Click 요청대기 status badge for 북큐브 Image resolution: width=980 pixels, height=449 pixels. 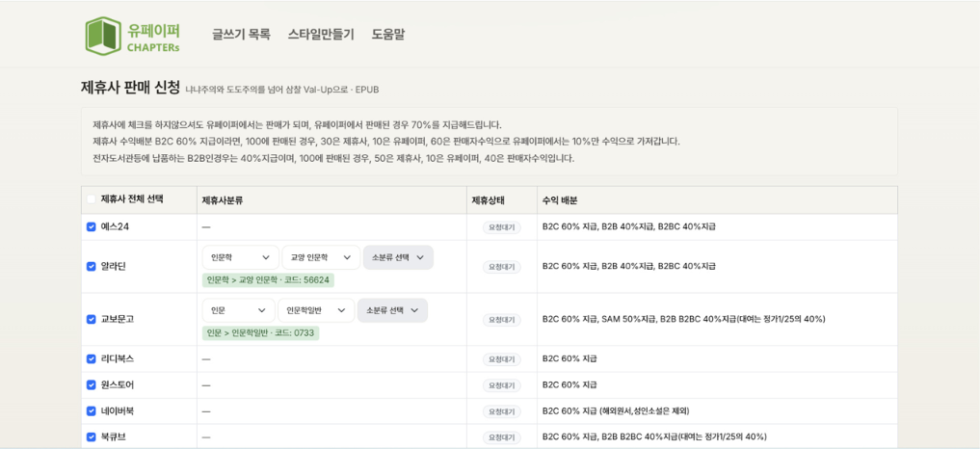[501, 437]
